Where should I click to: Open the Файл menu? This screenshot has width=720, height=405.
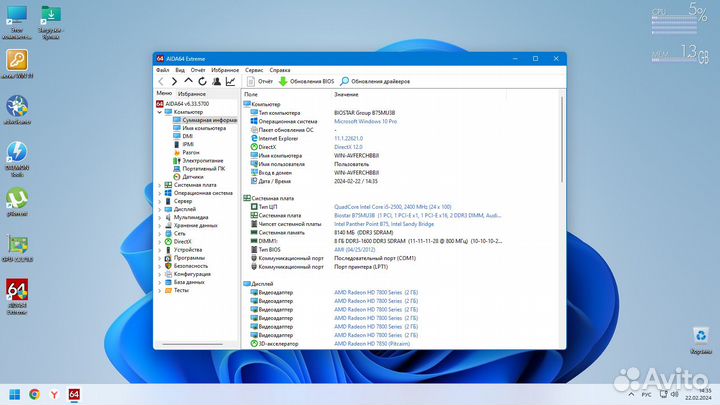pyautogui.click(x=163, y=70)
